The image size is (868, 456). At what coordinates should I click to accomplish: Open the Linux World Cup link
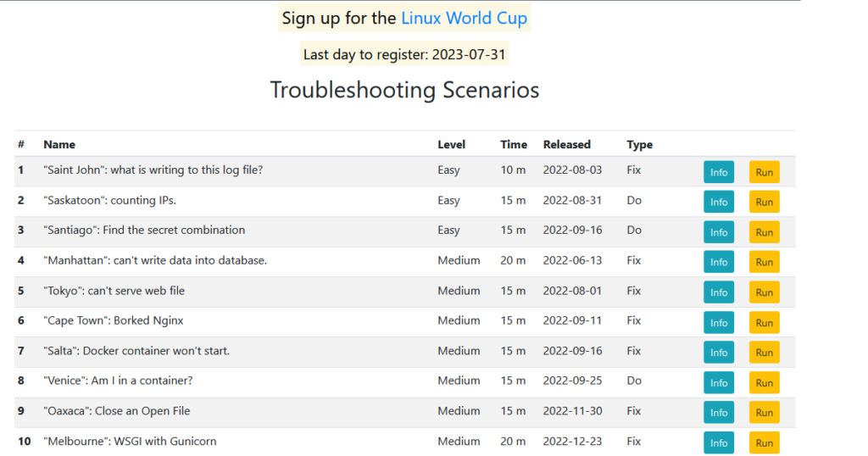[464, 18]
